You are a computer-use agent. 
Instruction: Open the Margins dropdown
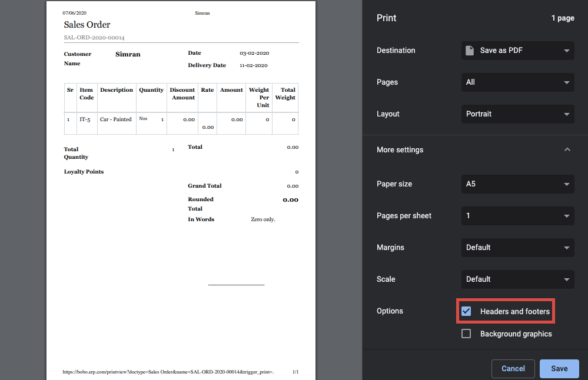pos(517,248)
